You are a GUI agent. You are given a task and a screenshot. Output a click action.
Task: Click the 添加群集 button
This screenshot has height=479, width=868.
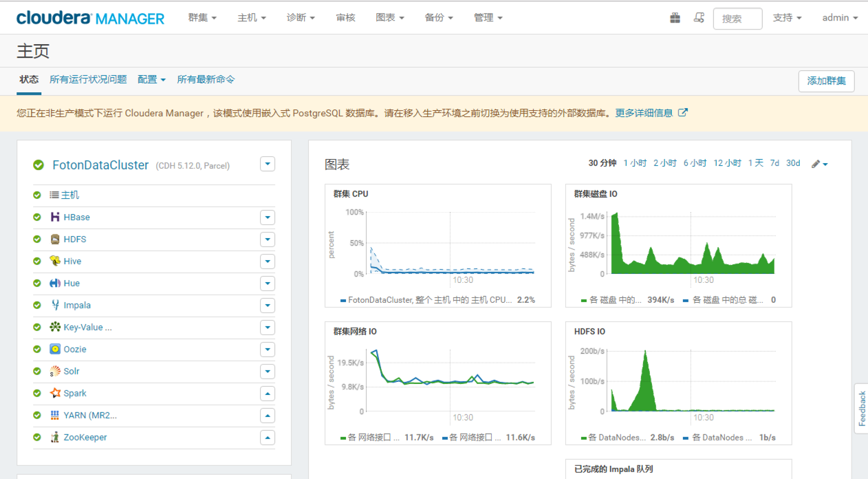coord(826,81)
